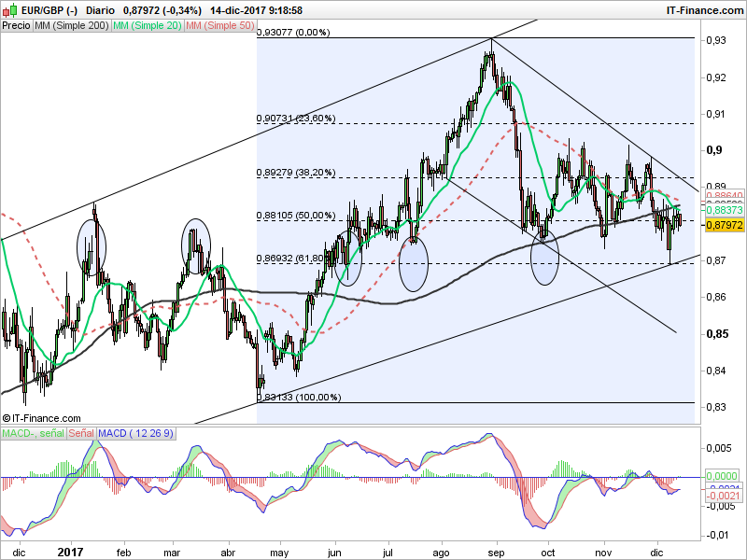Click the green 0,88373 moving average tag
Screen dimensions: 747x560
[x=725, y=210]
